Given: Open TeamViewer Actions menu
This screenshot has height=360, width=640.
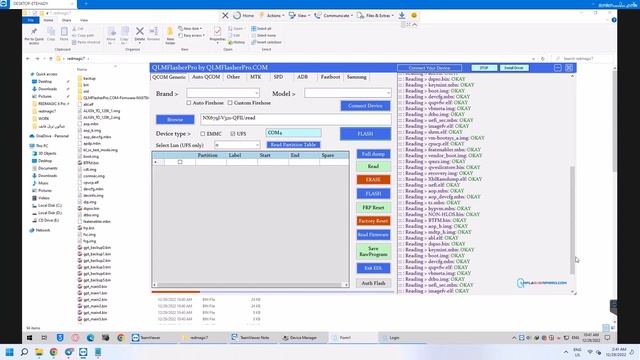Looking at the screenshot, I should 272,16.
